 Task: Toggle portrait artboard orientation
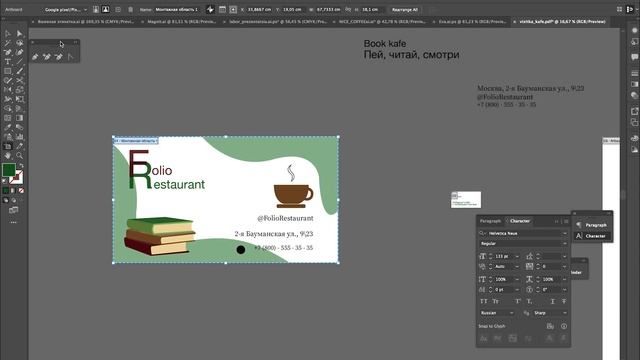click(x=96, y=9)
